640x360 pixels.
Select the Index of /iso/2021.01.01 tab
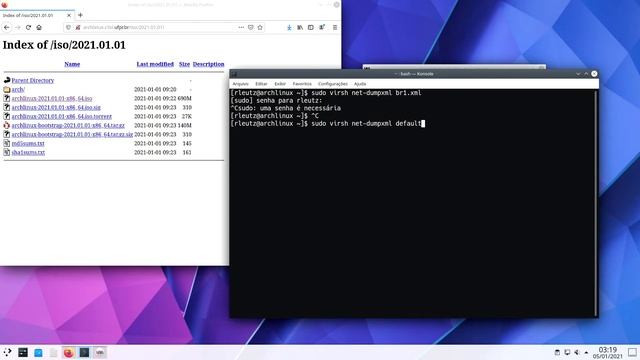click(x=37, y=15)
